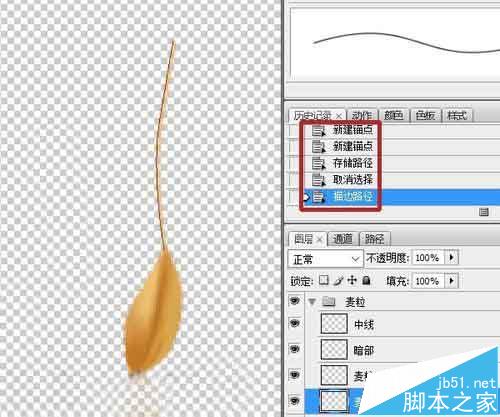Open the 路径 (Paths) tab
This screenshot has width=500, height=417.
point(375,239)
